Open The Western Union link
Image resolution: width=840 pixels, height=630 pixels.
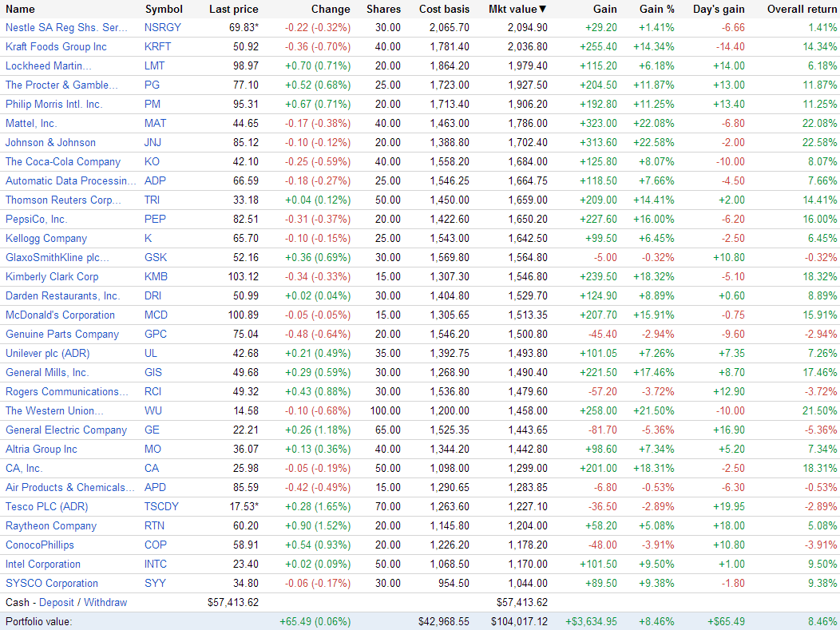(x=54, y=411)
